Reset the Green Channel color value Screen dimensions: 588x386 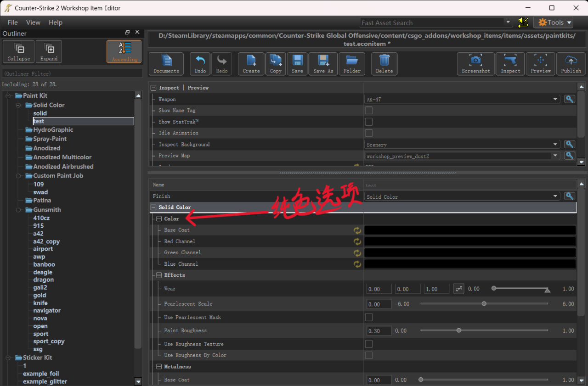(x=357, y=253)
